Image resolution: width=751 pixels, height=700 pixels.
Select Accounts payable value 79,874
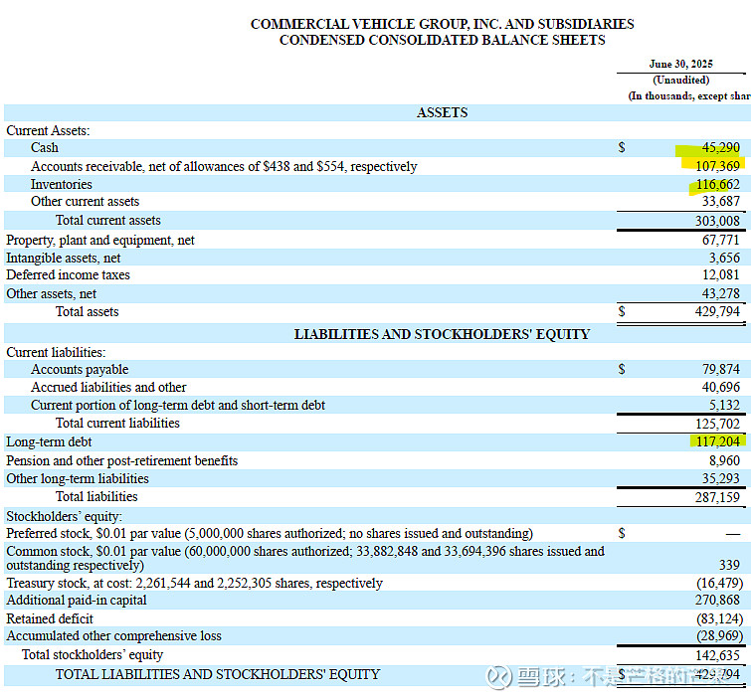pos(720,369)
